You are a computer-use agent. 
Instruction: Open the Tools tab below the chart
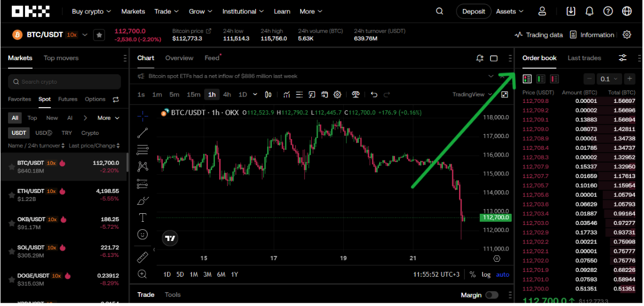pos(173,295)
